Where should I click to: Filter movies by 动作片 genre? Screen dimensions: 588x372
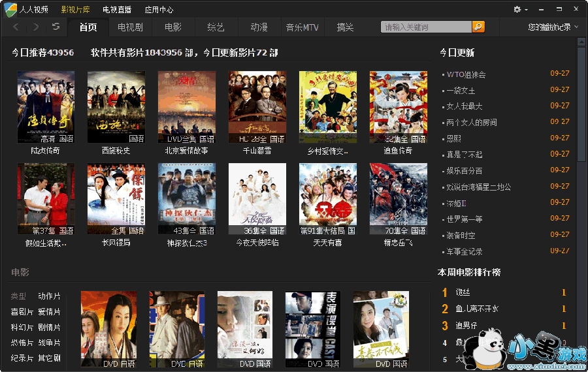(49, 296)
